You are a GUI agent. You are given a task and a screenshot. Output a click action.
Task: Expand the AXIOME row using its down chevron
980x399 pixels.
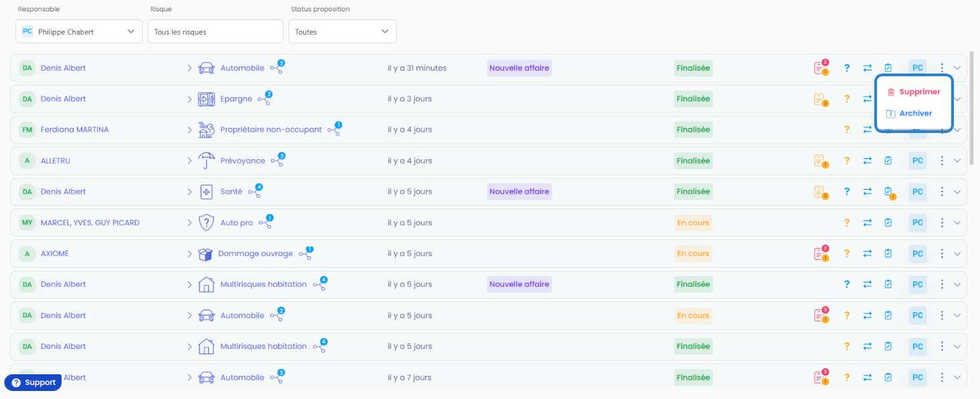tap(957, 253)
